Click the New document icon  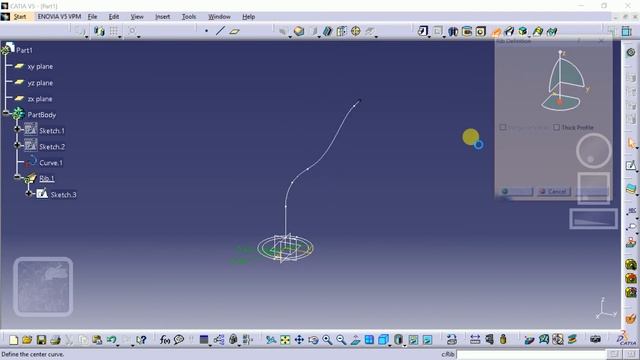point(13,340)
